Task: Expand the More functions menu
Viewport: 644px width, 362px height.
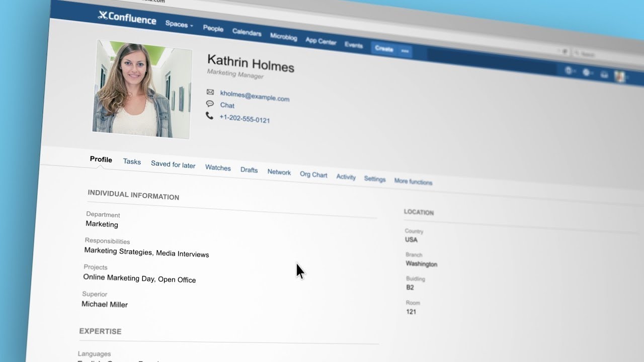Action: [413, 182]
